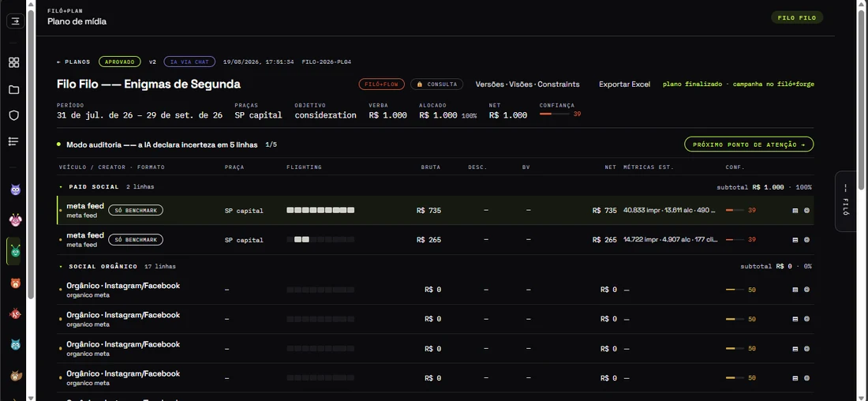Click the FILÓ+FLOW badge
868x401 pixels.
(381, 84)
